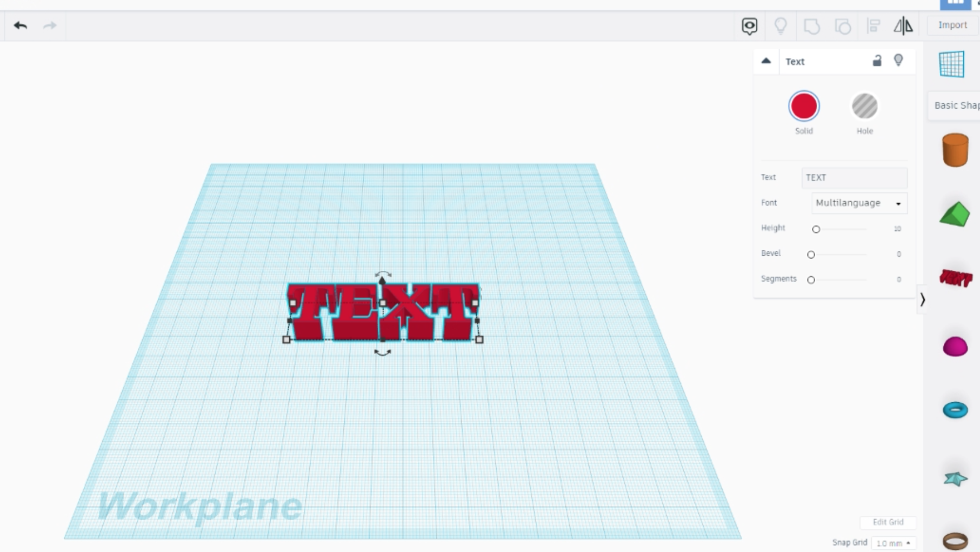Click the bottom-left corner resize handle
The height and width of the screenshot is (552, 980).
click(x=286, y=340)
